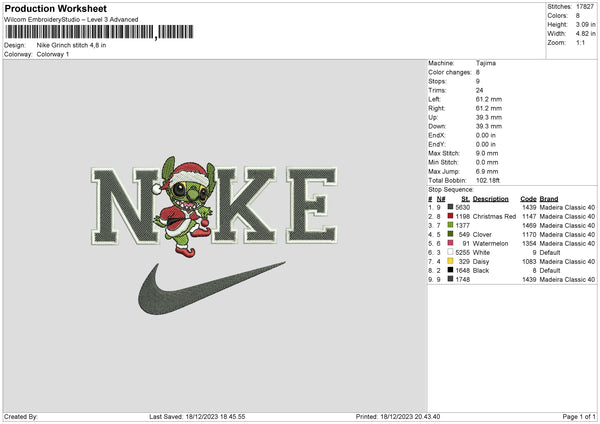Select the Up value 39.3 mm
Viewport: 600px width, 424px height.
(x=489, y=117)
